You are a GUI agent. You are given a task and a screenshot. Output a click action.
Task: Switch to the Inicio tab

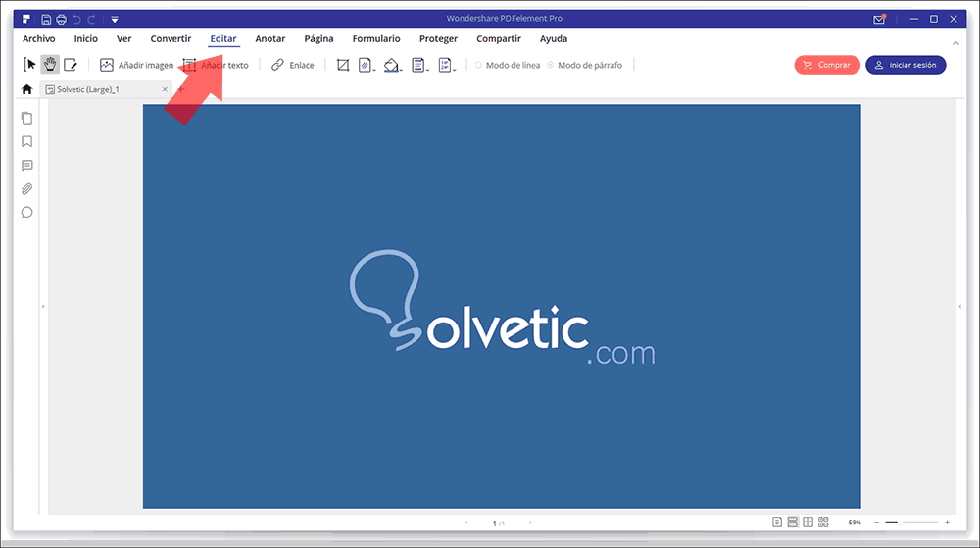(x=85, y=39)
